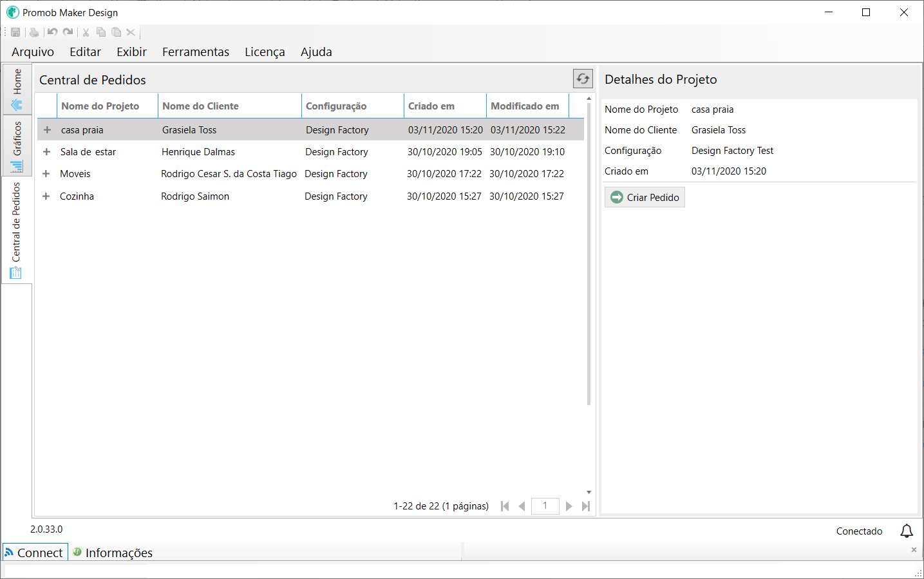Click the page number input field
The width and height of the screenshot is (924, 579).
point(545,506)
